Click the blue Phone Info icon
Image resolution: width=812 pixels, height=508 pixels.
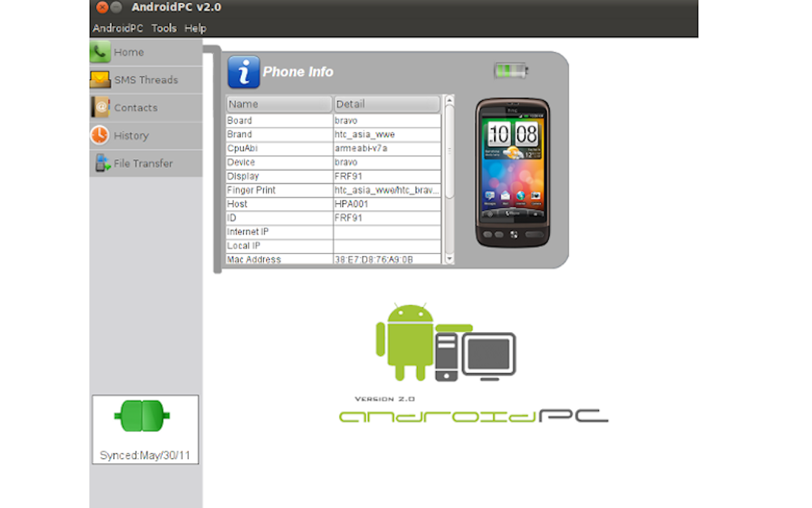click(x=244, y=72)
